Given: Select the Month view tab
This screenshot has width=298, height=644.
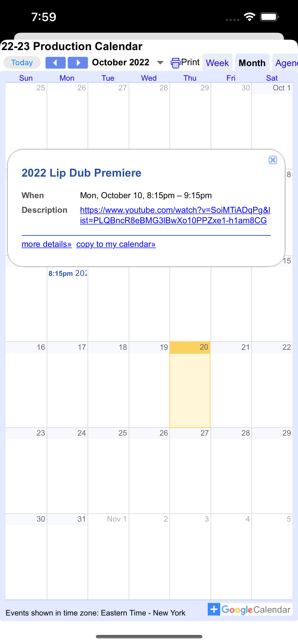Looking at the screenshot, I should click(x=252, y=63).
